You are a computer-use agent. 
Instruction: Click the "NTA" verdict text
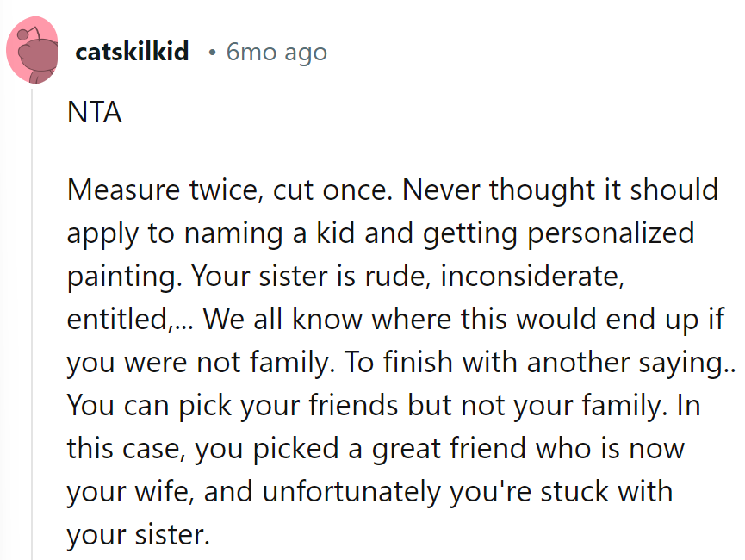(94, 114)
